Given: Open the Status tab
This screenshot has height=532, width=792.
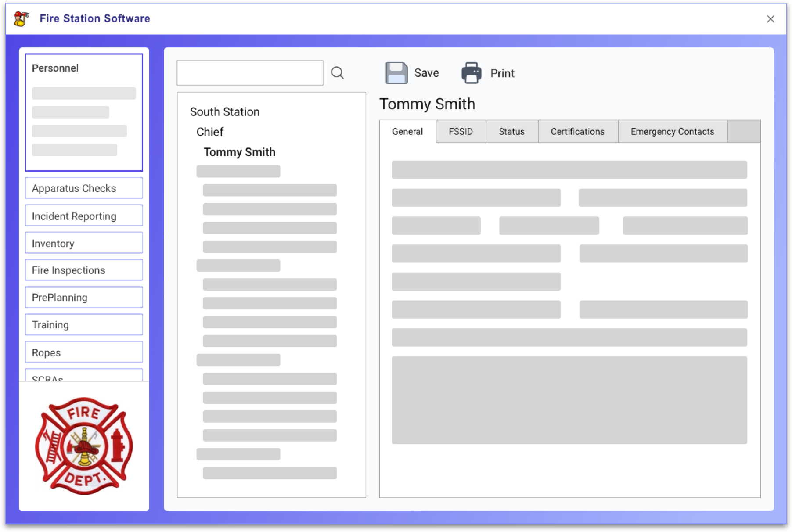Looking at the screenshot, I should click(511, 132).
